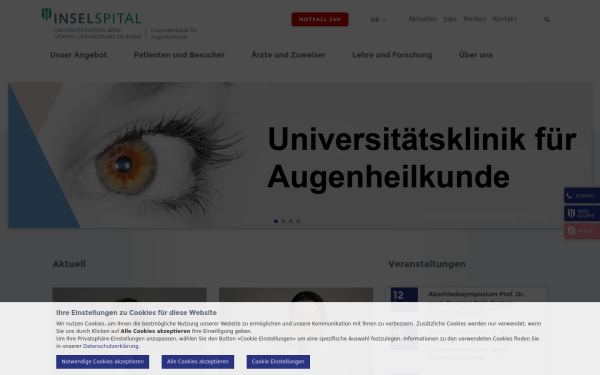600x375 pixels.
Task: Open the Über uns menu
Action: pos(476,55)
